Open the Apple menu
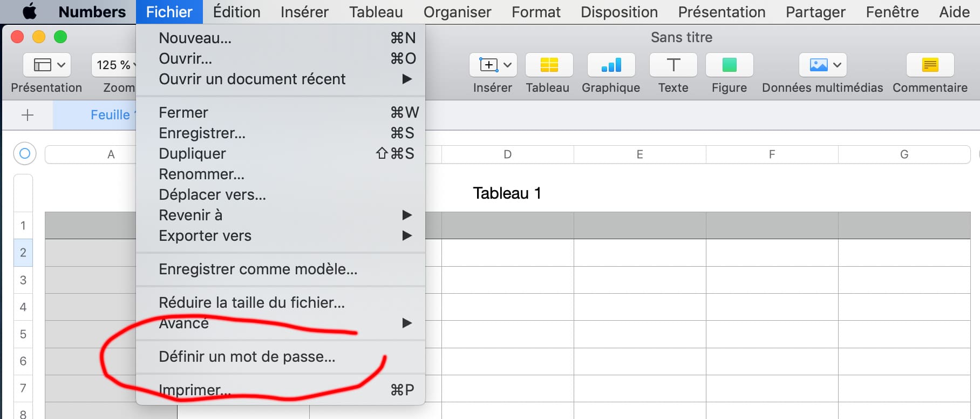 (29, 12)
